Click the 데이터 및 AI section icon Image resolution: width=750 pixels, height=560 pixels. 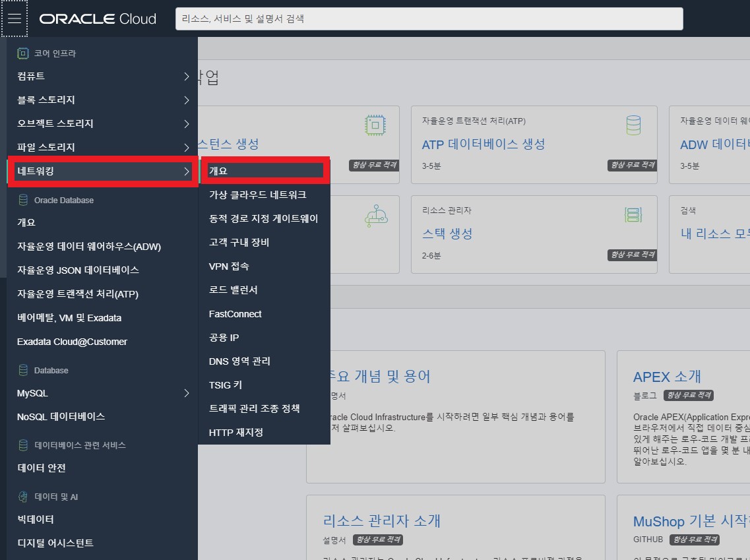point(23,497)
